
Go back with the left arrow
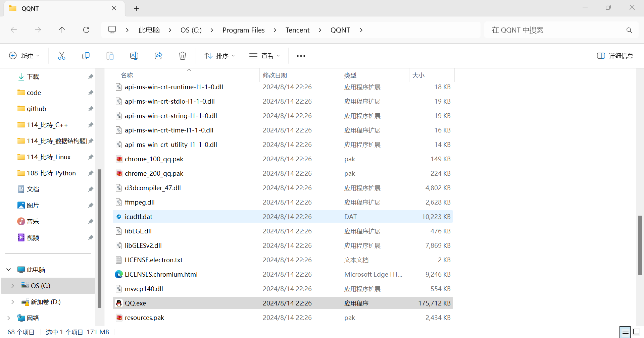(x=14, y=30)
